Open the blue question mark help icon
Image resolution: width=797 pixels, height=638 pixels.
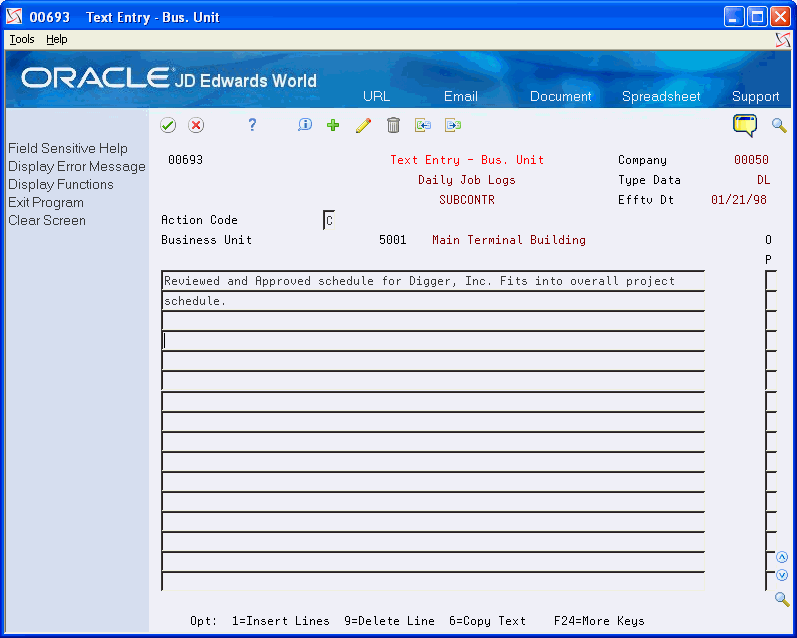(x=252, y=125)
